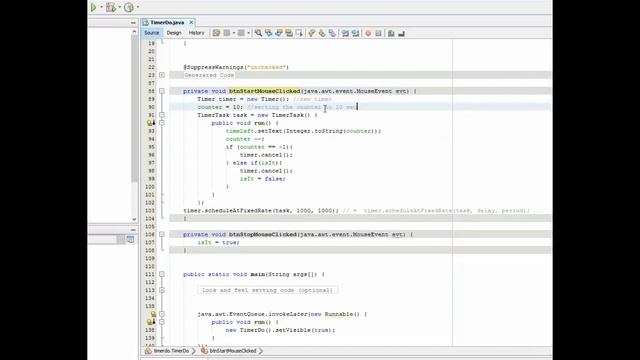Click the Stop Macro Recording icon
The image size is (640, 360).
coord(378,33)
